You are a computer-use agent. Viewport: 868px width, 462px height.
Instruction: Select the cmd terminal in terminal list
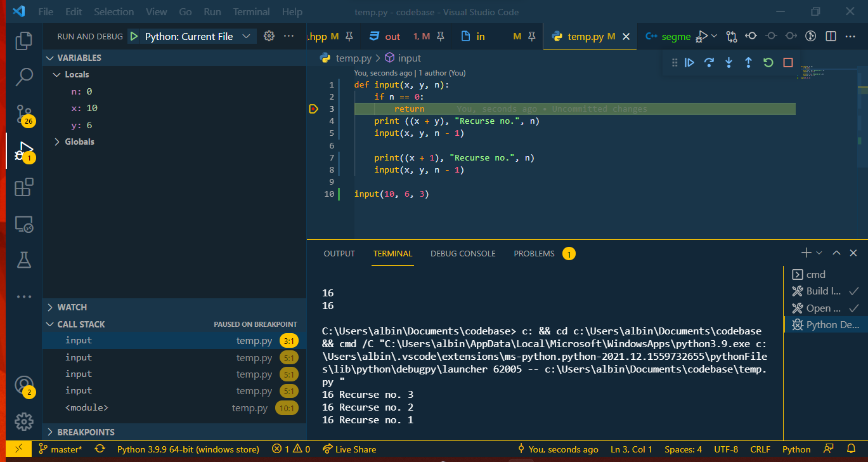click(825, 275)
